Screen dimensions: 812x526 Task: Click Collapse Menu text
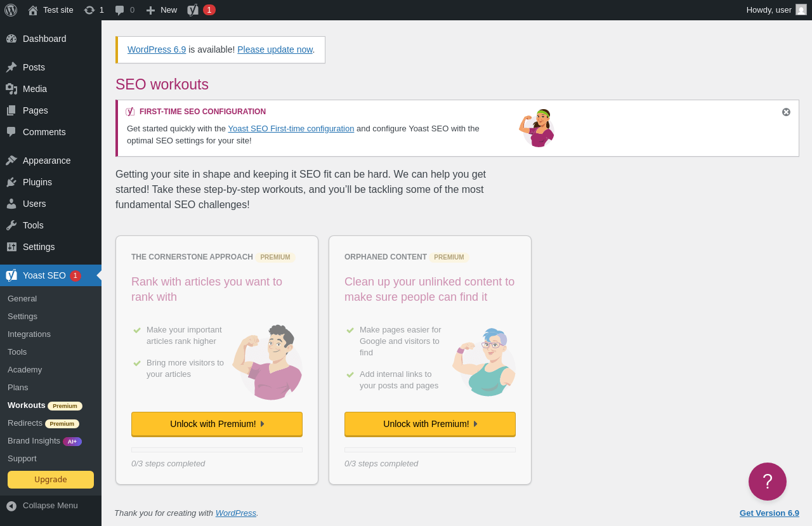click(50, 506)
